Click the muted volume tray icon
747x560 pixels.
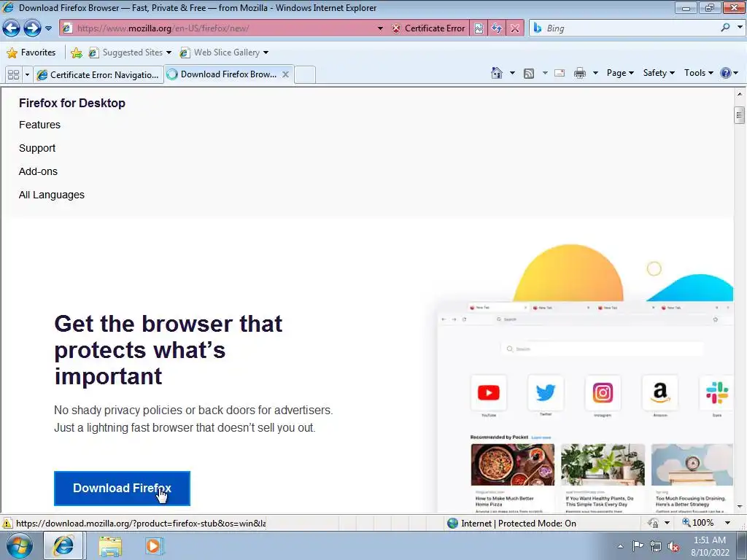[x=673, y=546]
